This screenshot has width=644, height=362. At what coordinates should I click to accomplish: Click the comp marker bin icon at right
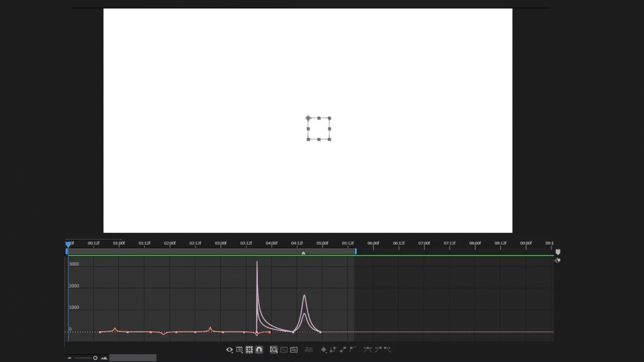(x=558, y=252)
